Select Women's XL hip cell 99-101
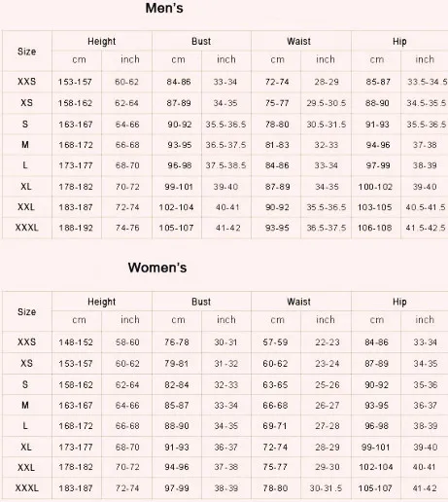 pyautogui.click(x=375, y=448)
